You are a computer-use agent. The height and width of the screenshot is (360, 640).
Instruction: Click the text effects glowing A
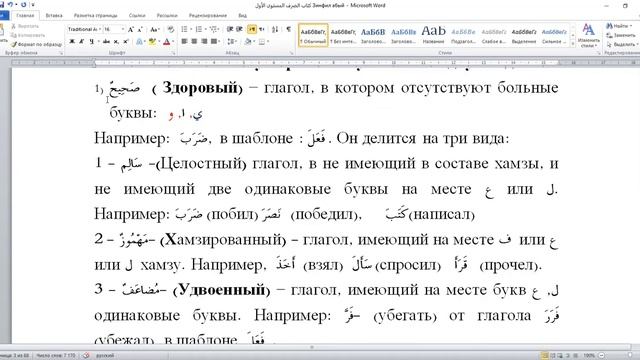point(139,41)
